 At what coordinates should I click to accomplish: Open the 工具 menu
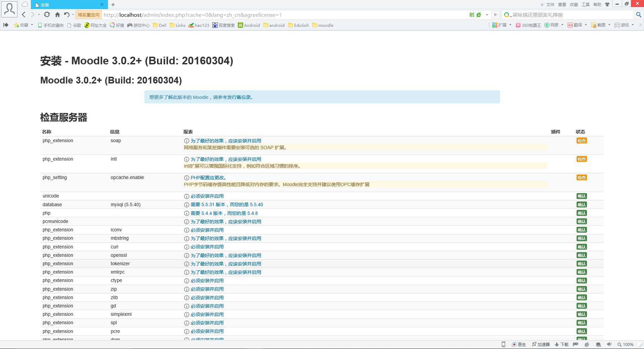coord(585,5)
